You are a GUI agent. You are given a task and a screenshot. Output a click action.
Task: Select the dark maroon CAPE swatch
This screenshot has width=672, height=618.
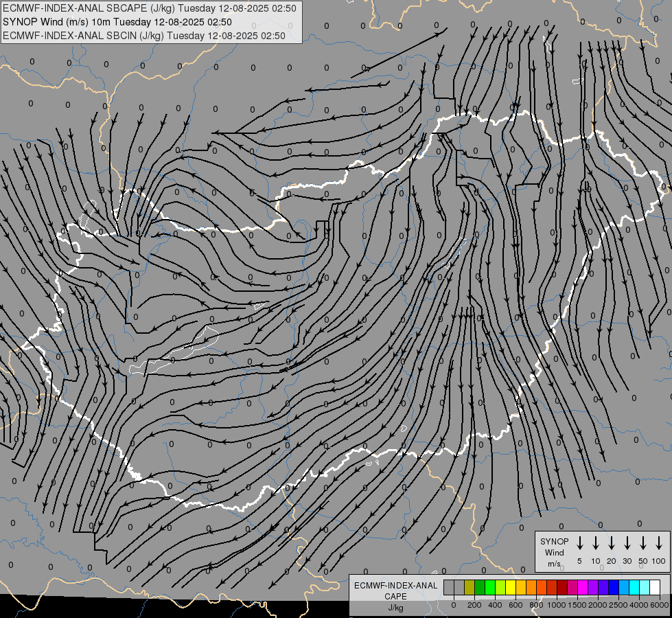click(563, 587)
